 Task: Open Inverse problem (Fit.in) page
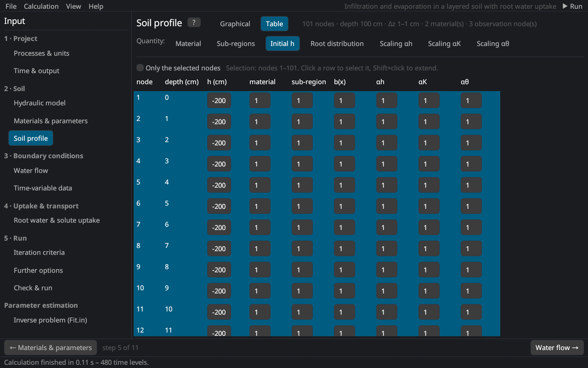click(x=51, y=320)
